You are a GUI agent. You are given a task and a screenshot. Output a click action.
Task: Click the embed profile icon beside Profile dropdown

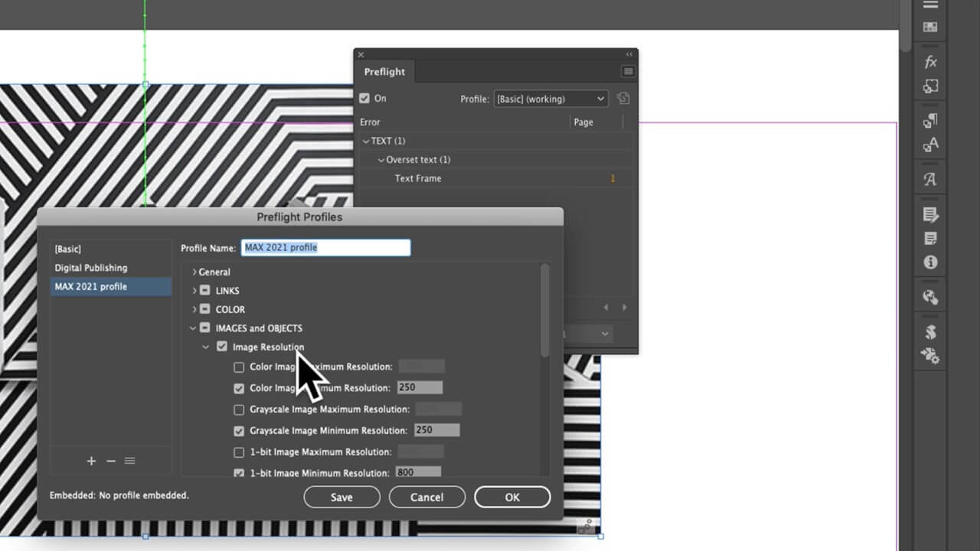[x=623, y=98]
